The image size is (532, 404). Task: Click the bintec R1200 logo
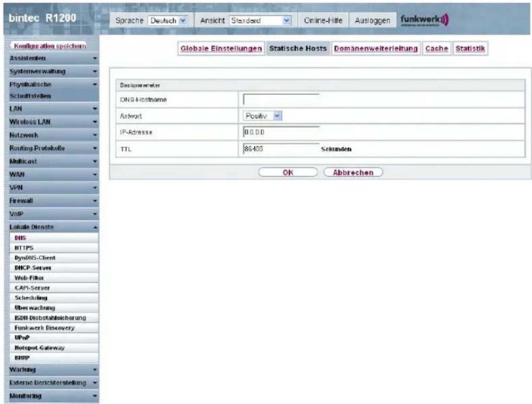[x=42, y=18]
